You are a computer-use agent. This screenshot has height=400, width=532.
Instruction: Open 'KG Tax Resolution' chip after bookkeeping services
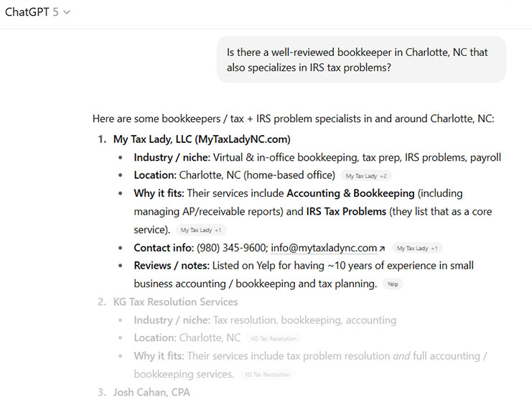[x=267, y=375]
